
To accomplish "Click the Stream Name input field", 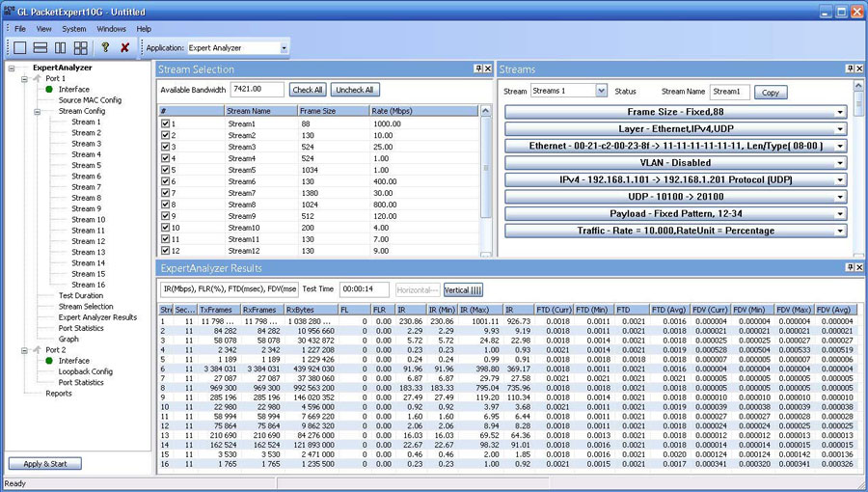I will coord(730,92).
